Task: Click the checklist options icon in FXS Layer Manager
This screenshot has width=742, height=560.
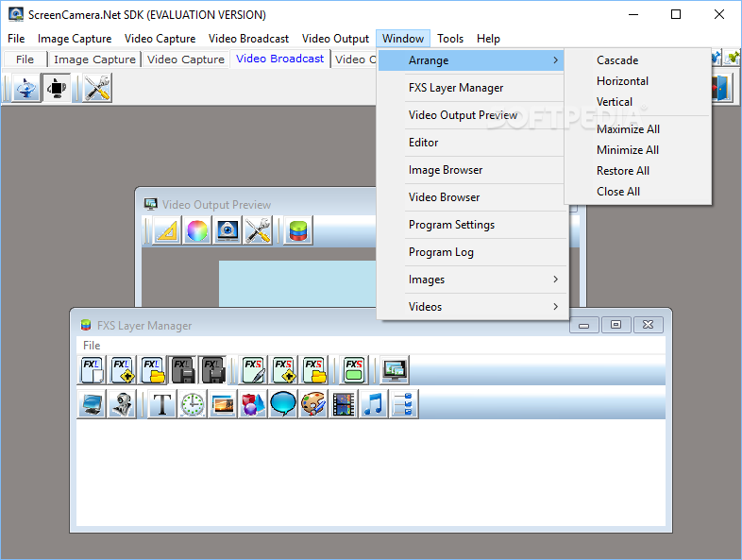Action: pyautogui.click(x=404, y=404)
